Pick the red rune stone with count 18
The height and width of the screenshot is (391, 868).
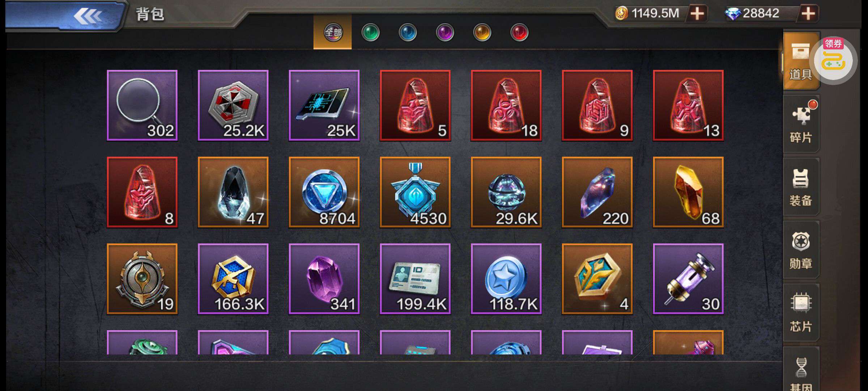pyautogui.click(x=506, y=105)
